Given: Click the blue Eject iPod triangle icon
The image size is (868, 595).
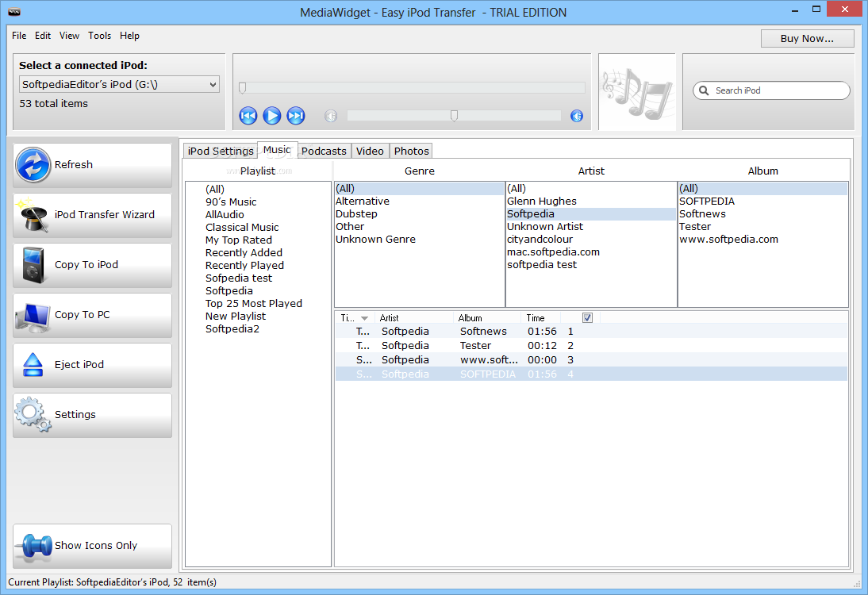Looking at the screenshot, I should pyautogui.click(x=33, y=365).
